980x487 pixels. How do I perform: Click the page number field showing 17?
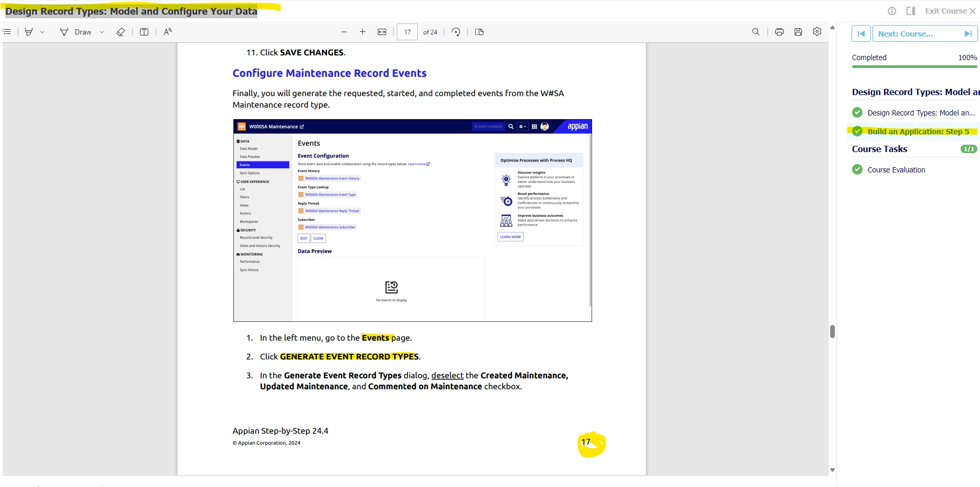(x=407, y=32)
